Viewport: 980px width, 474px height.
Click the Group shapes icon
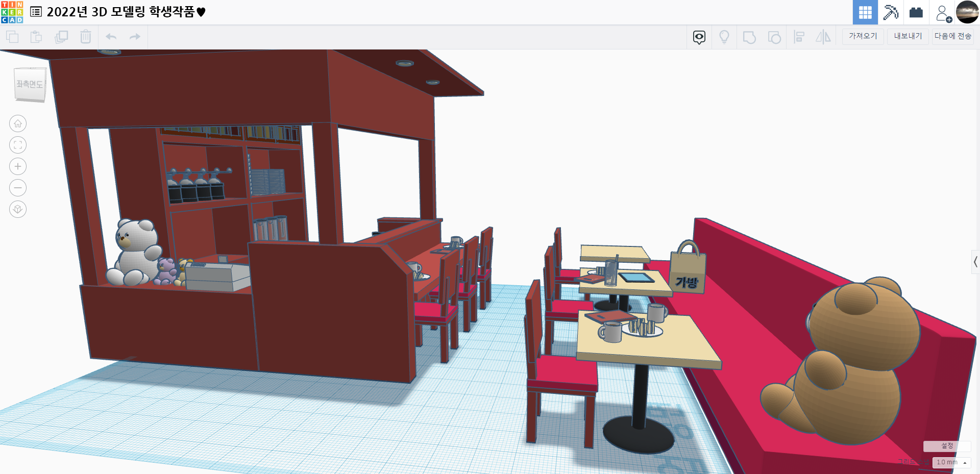(749, 37)
